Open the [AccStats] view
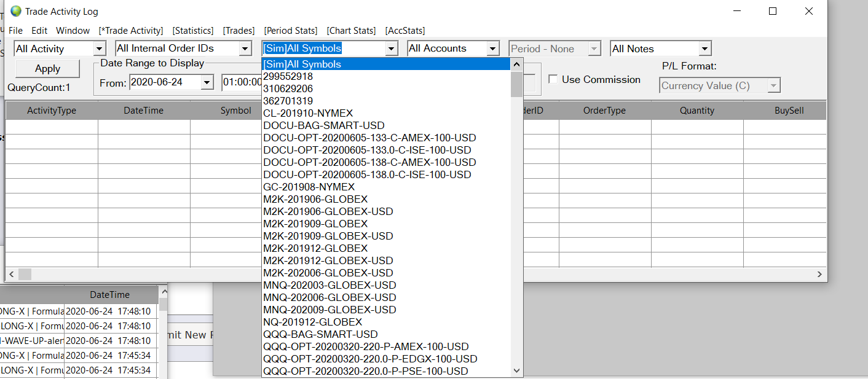The height and width of the screenshot is (379, 868). point(405,30)
